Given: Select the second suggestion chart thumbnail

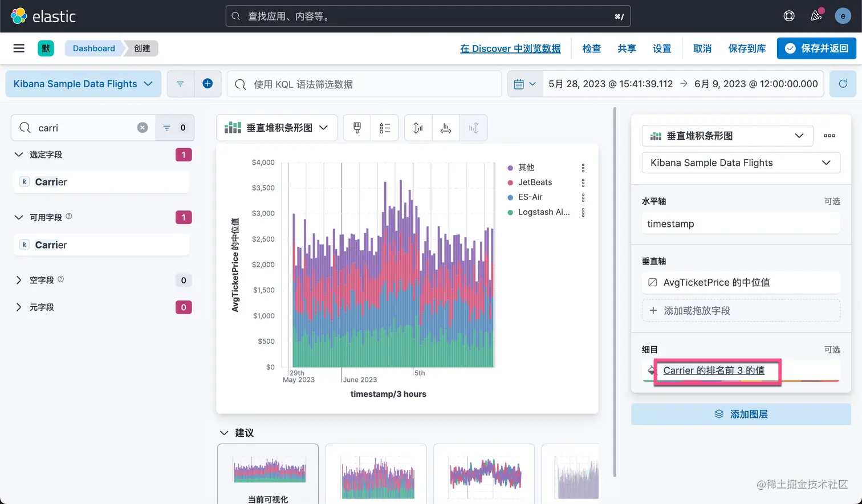Looking at the screenshot, I should [376, 474].
